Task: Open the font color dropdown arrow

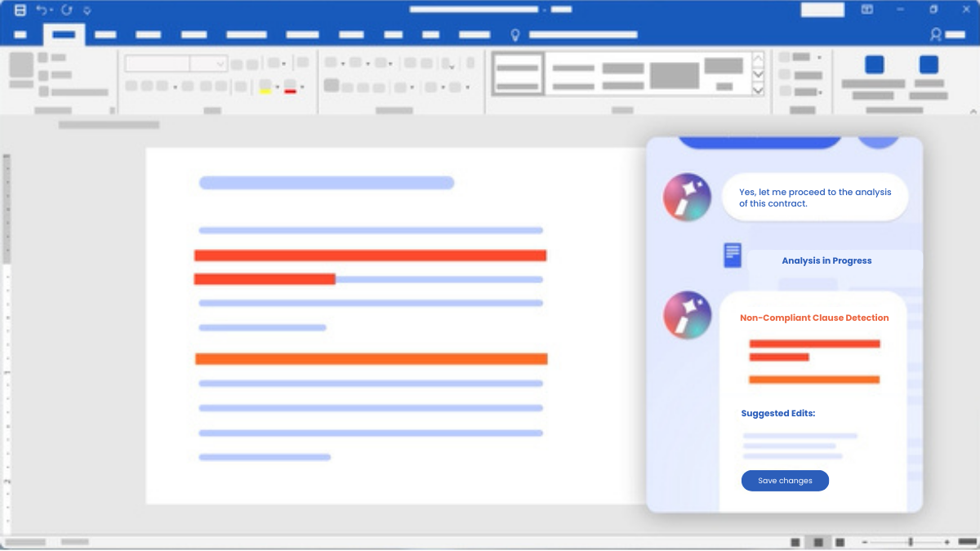Action: click(302, 87)
